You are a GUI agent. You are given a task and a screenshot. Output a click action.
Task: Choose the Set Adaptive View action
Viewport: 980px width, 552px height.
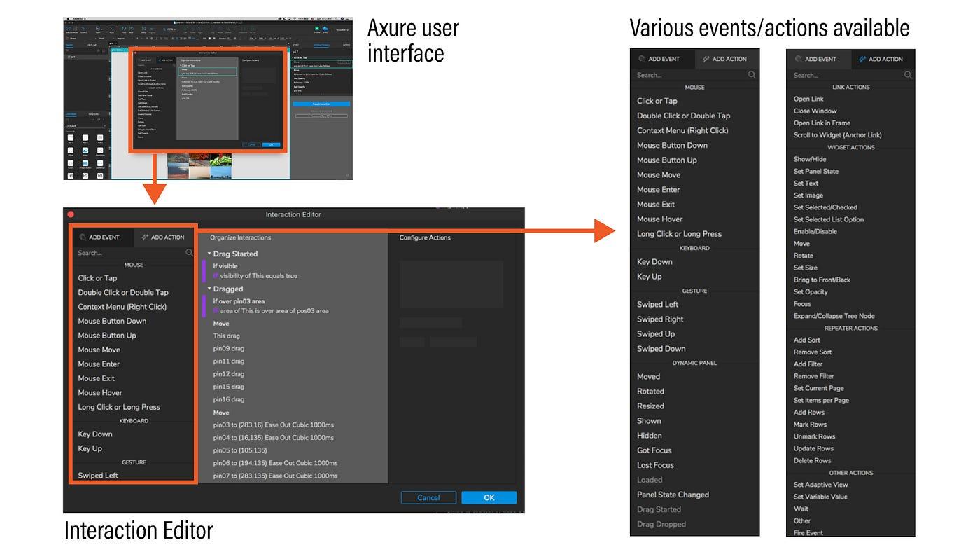click(820, 485)
